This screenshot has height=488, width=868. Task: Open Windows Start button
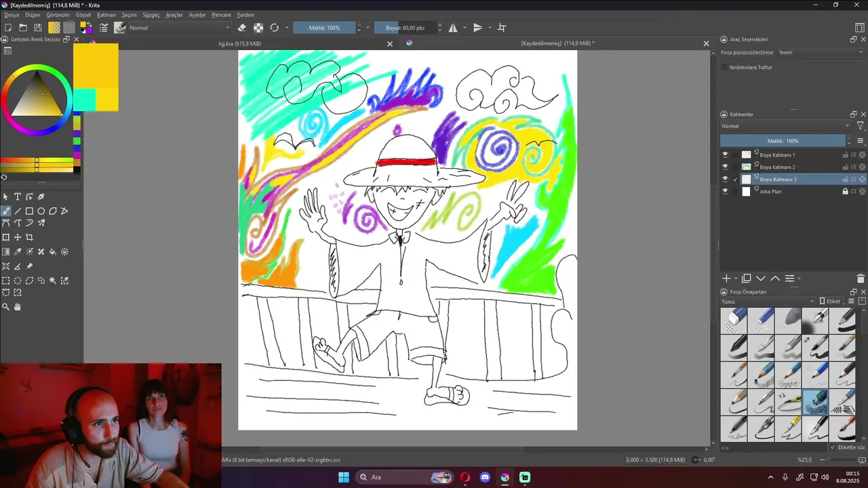click(344, 477)
